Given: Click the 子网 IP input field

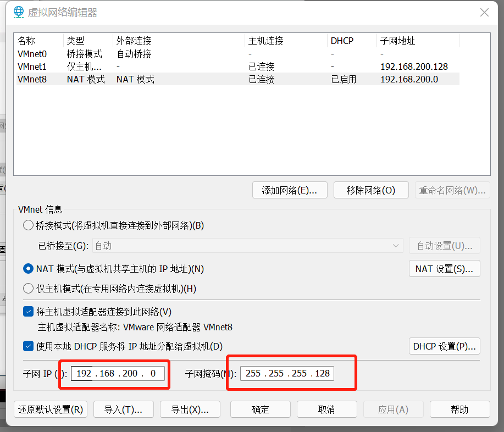Looking at the screenshot, I should pyautogui.click(x=118, y=374).
